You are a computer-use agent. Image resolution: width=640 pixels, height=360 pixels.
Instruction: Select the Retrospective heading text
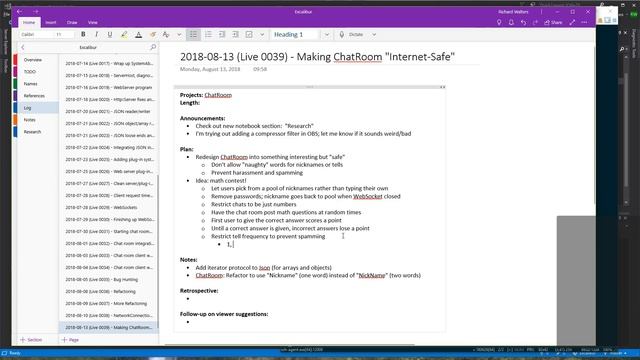pyautogui.click(x=199, y=291)
